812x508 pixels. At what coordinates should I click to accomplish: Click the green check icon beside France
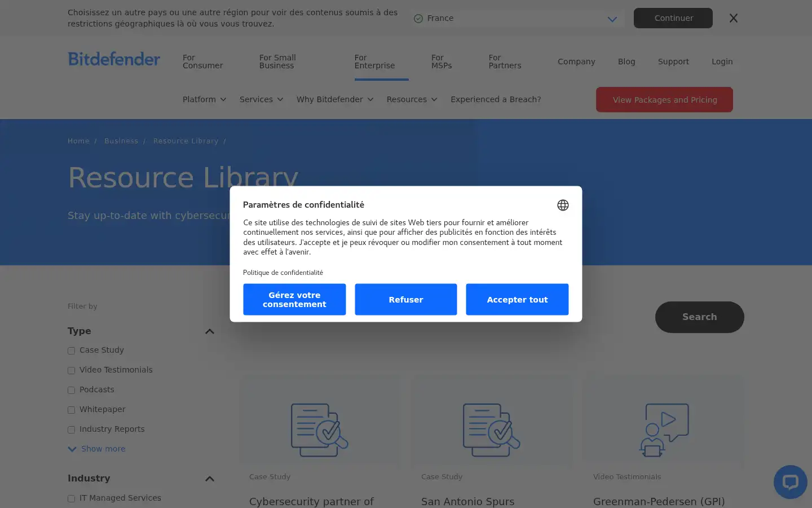418,19
